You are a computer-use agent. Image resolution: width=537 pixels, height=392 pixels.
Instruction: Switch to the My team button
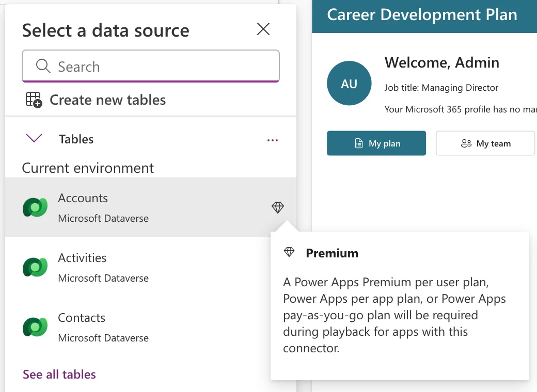[485, 143]
